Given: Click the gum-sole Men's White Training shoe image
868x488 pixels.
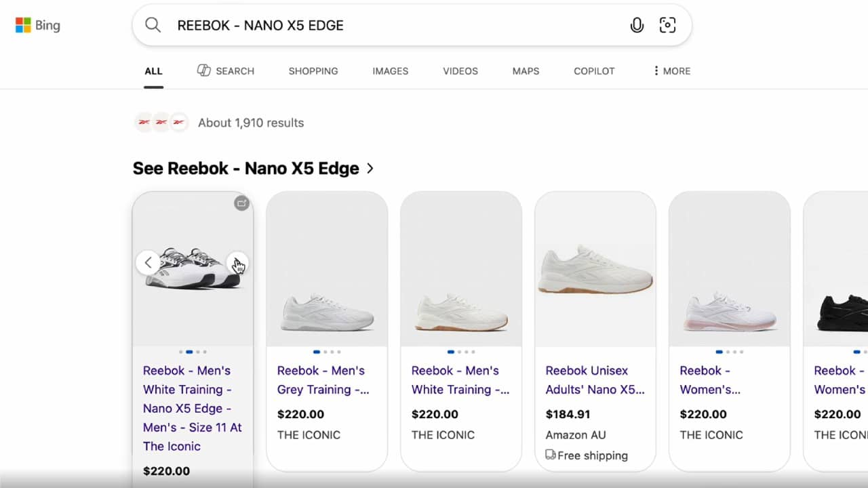Looking at the screenshot, I should [461, 268].
